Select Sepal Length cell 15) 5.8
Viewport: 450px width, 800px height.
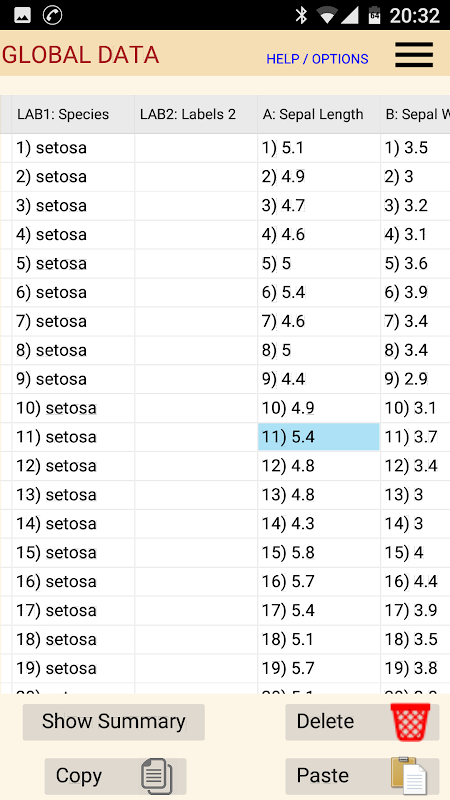point(319,553)
